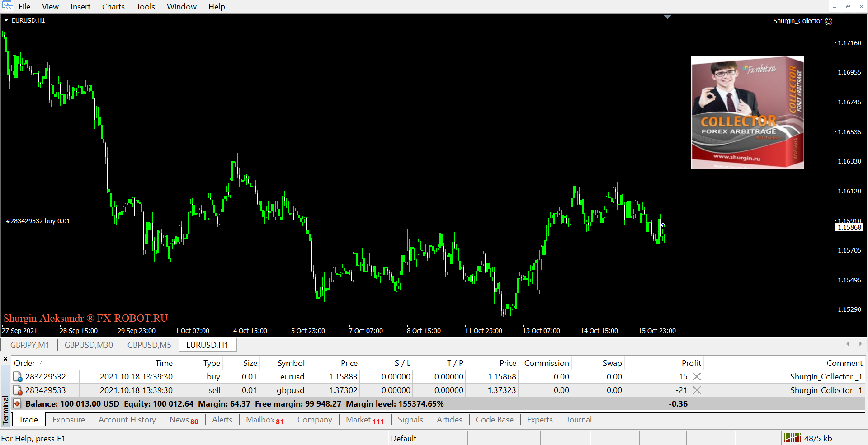This screenshot has height=445, width=868.
Task: Sort orders by Profit column header
Action: click(691, 363)
